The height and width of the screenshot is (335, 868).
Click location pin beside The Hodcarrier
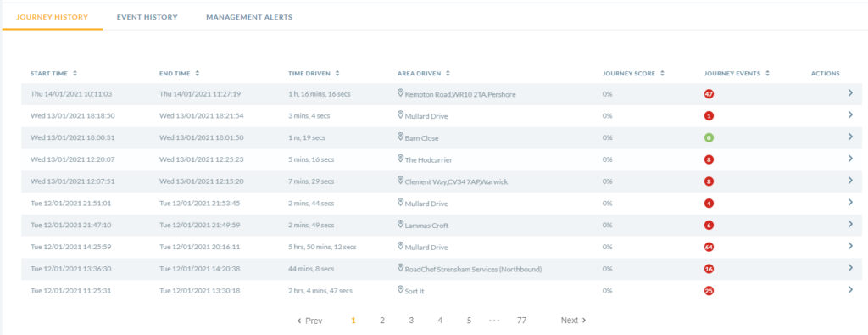click(400, 159)
